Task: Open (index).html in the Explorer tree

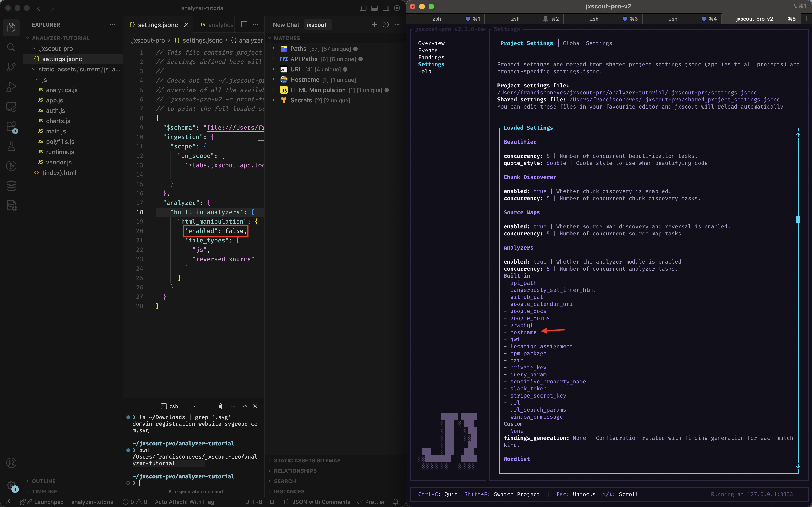Action: coord(59,173)
